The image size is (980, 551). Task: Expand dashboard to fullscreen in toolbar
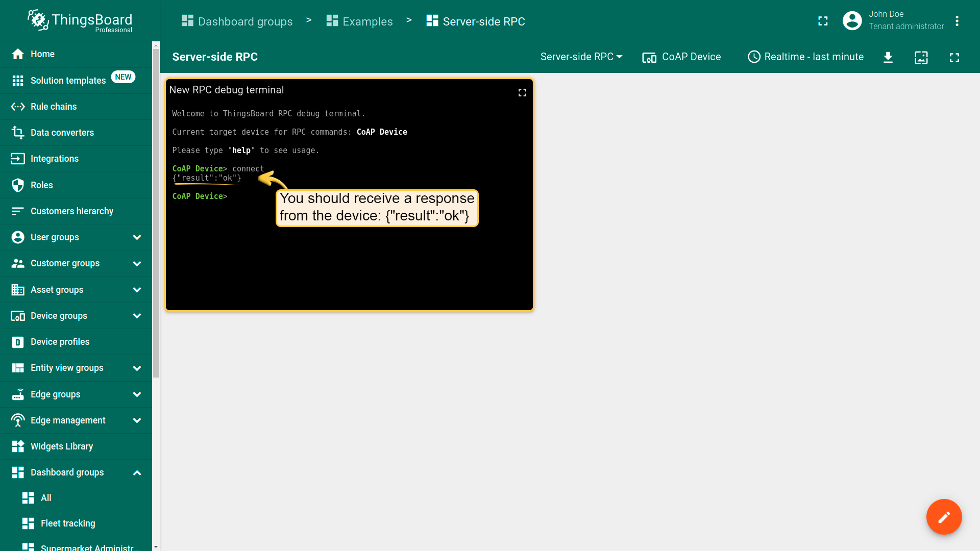pyautogui.click(x=954, y=57)
